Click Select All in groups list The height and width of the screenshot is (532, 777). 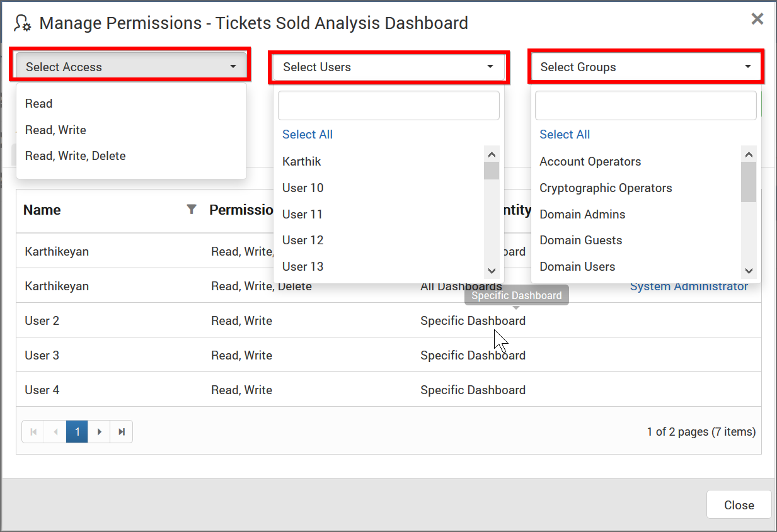[x=565, y=134]
